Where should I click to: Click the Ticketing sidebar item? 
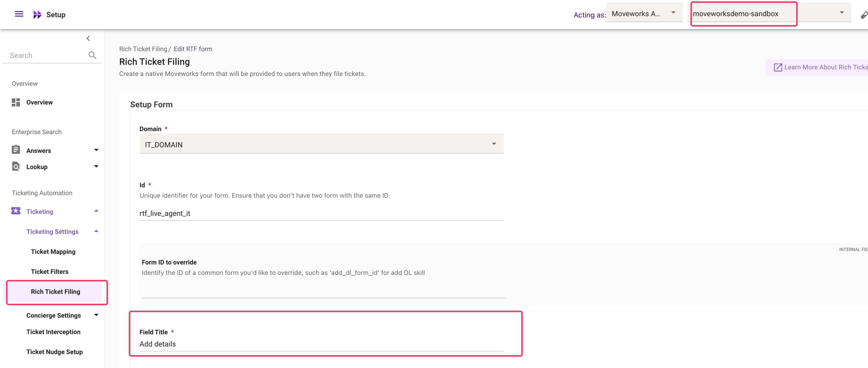pos(40,212)
